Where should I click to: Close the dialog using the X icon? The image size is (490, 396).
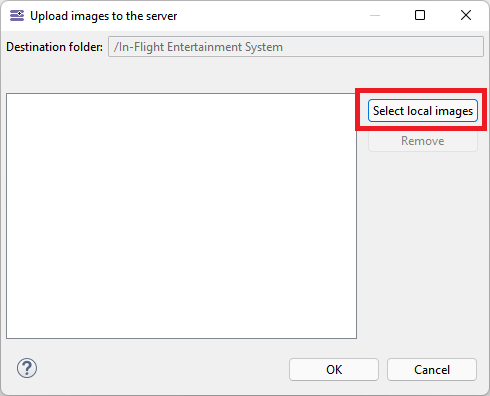(x=466, y=15)
